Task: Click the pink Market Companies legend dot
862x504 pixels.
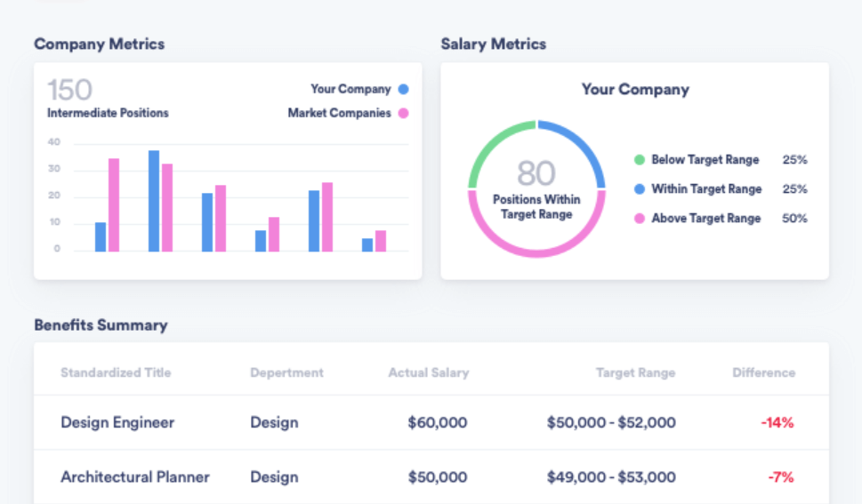Action: [x=404, y=114]
